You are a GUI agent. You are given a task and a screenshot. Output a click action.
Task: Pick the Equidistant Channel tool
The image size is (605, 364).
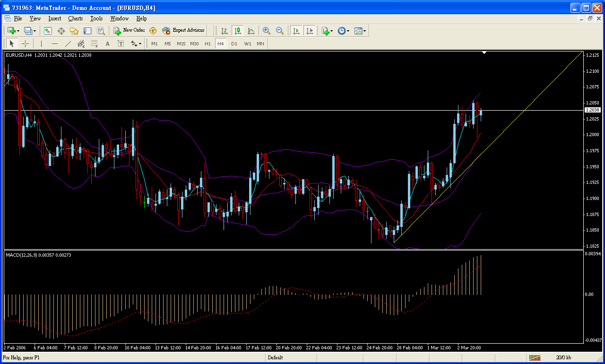81,43
